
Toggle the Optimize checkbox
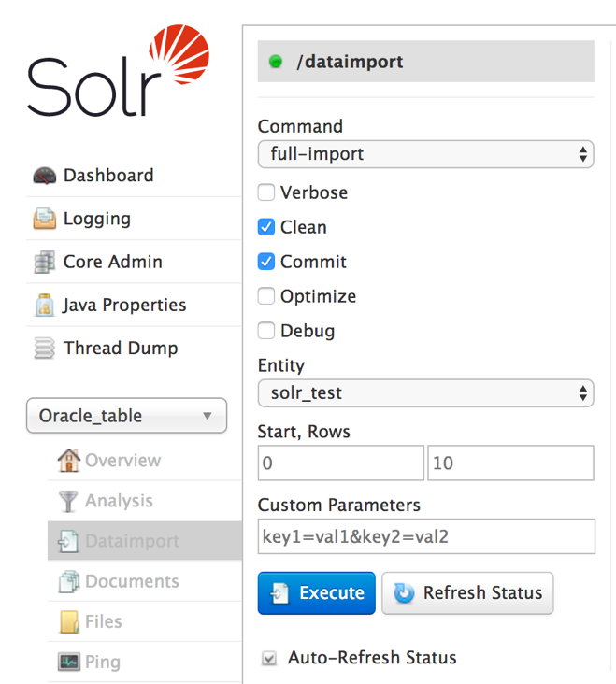point(266,297)
